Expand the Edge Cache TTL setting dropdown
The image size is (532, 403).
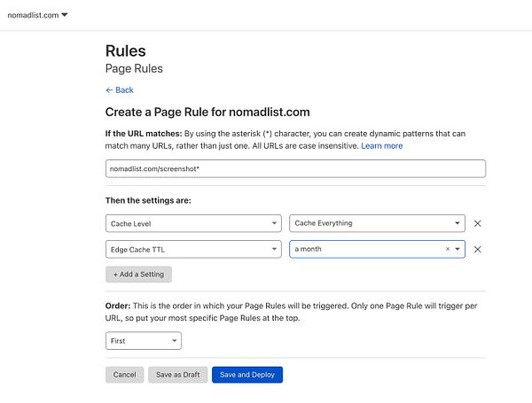[193, 249]
